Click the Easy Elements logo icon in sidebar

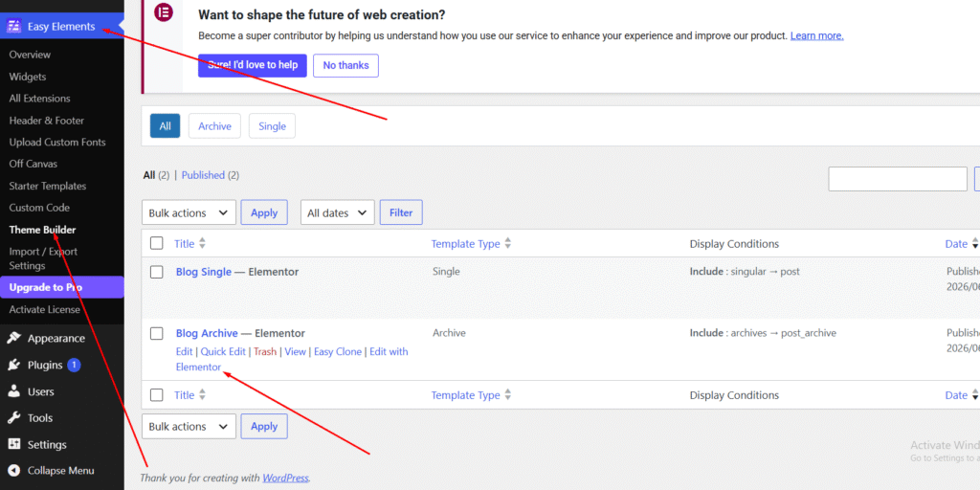13,26
